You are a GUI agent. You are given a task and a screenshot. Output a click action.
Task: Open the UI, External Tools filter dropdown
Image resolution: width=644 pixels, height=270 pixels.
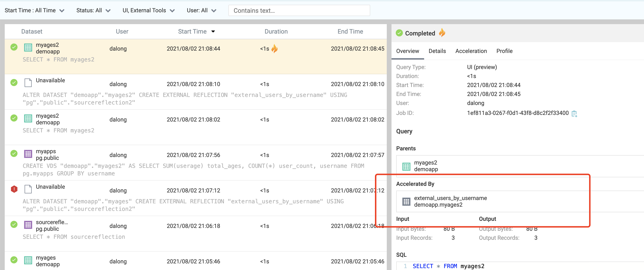(148, 10)
